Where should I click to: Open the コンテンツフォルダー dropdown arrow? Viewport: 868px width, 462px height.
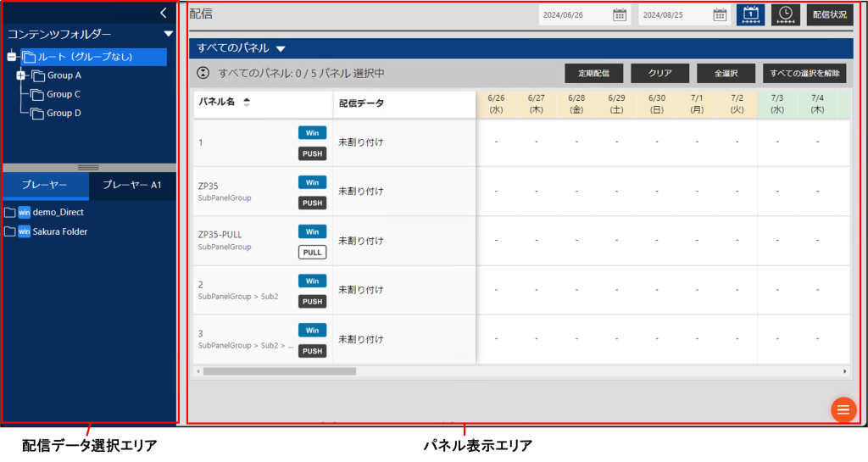tap(168, 34)
